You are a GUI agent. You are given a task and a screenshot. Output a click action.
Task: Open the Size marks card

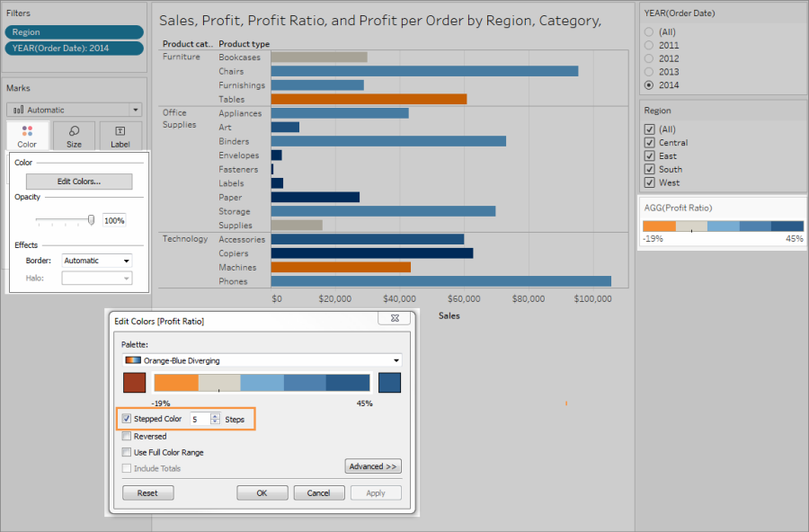point(74,137)
